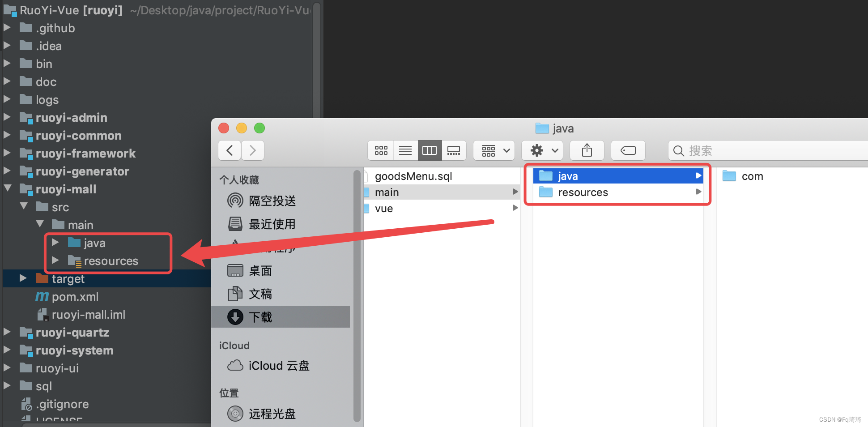
Task: Select 下载 in the Finder sidebar
Action: 261,317
